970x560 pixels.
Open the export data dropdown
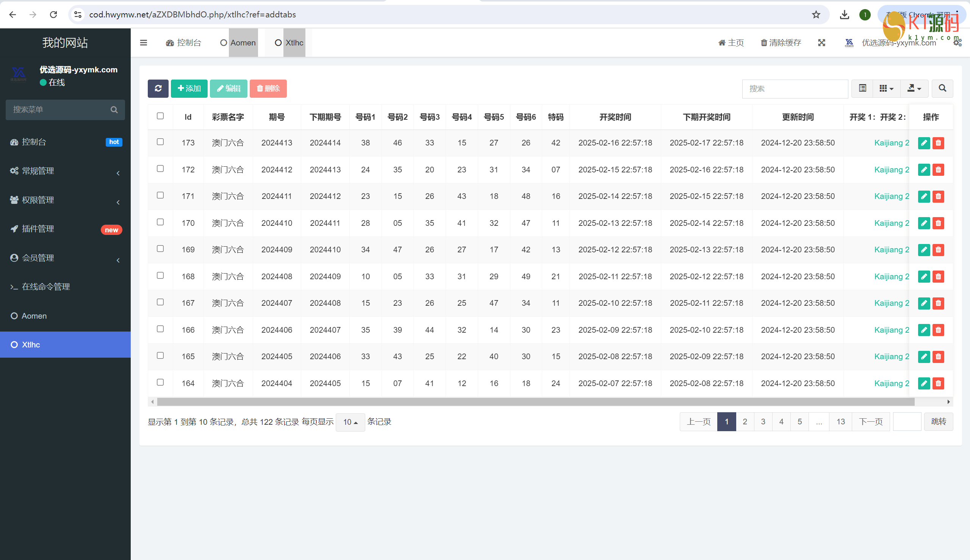[x=914, y=88]
